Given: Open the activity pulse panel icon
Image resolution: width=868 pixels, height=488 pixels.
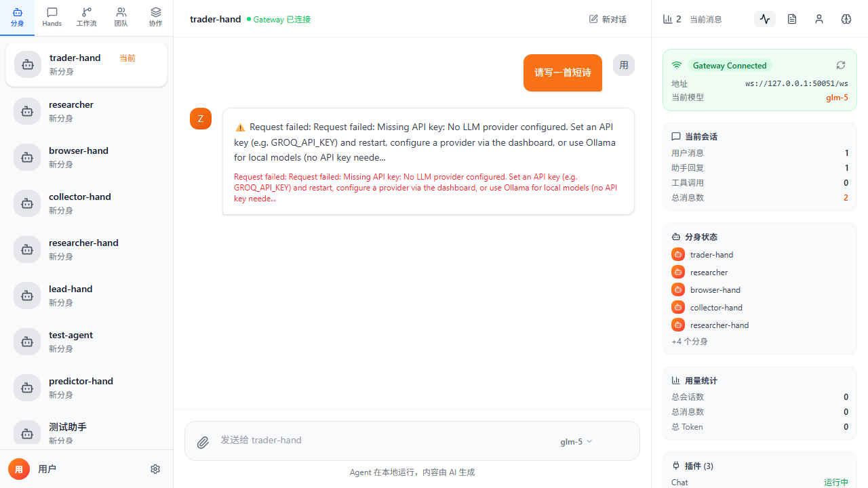Looking at the screenshot, I should tap(765, 19).
